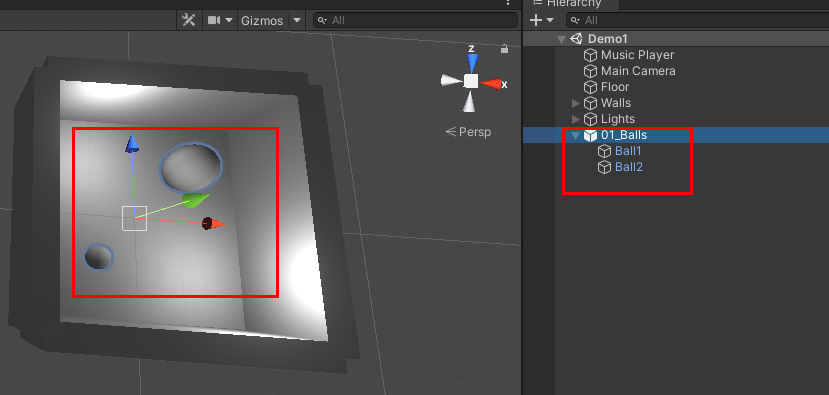Click the white left cone of the orientation gizmo
This screenshot has width=829, height=395.
451,80
